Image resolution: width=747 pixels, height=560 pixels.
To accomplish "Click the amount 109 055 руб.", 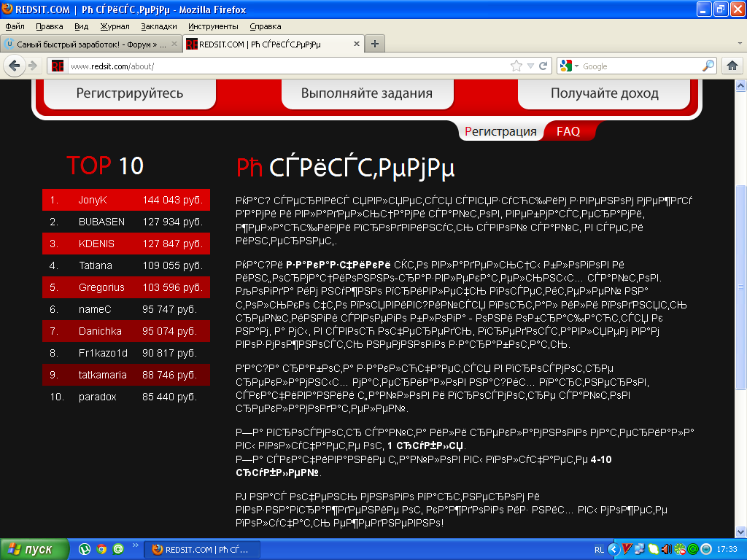I will coord(172,265).
